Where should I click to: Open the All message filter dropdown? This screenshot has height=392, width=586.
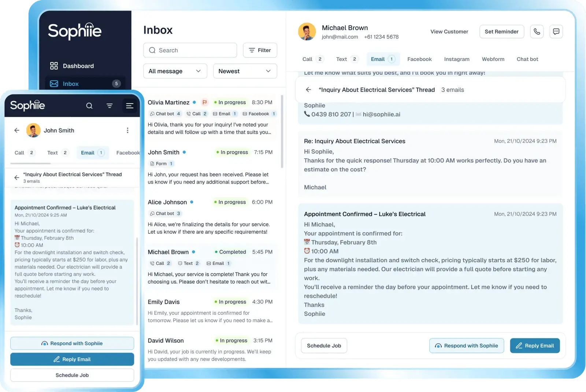[175, 71]
